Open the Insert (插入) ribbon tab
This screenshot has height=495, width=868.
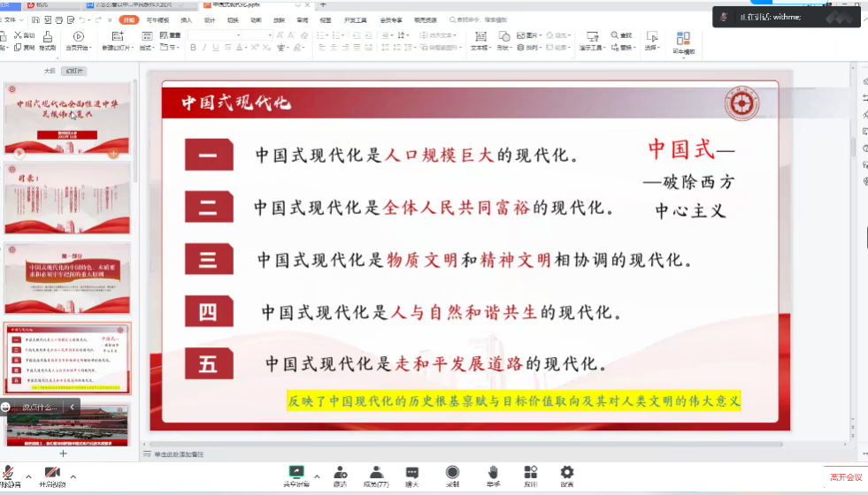pyautogui.click(x=186, y=19)
